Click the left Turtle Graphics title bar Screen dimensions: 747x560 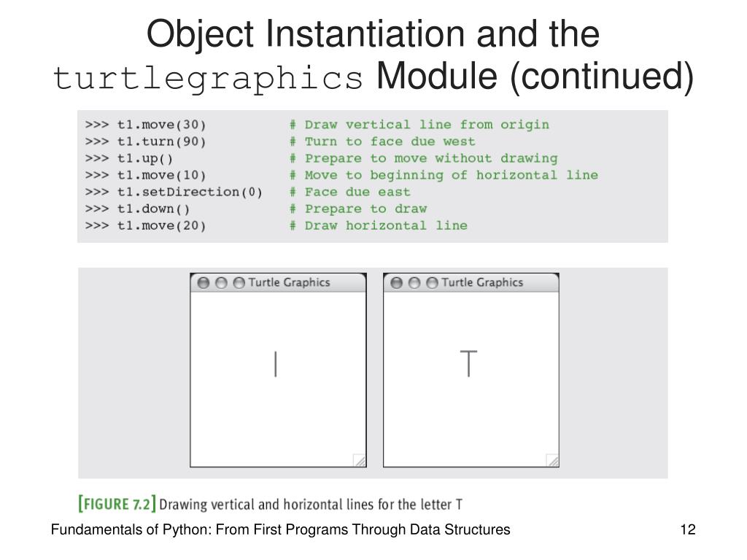[x=278, y=283]
